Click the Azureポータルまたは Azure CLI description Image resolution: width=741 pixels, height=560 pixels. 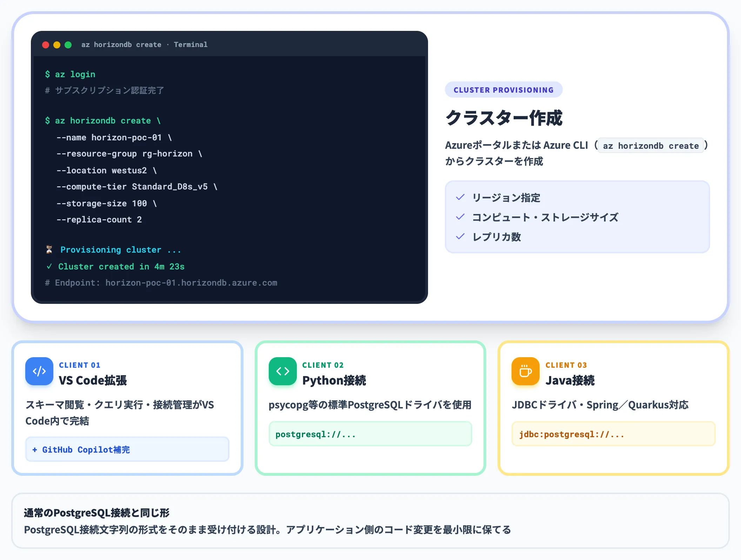point(576,153)
